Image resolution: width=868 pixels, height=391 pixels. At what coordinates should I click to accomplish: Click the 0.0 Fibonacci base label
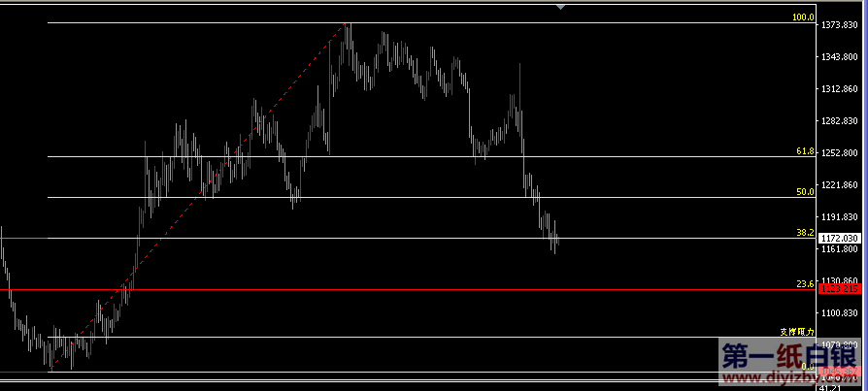click(x=807, y=368)
